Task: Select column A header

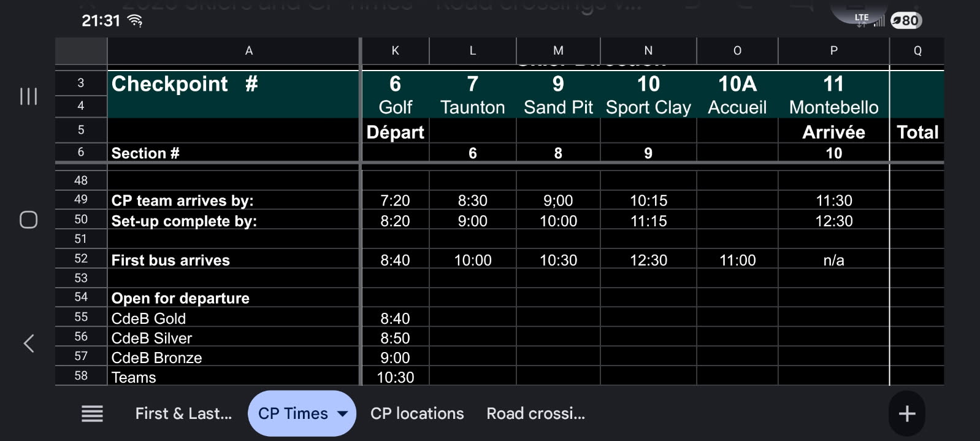Action: point(248,51)
